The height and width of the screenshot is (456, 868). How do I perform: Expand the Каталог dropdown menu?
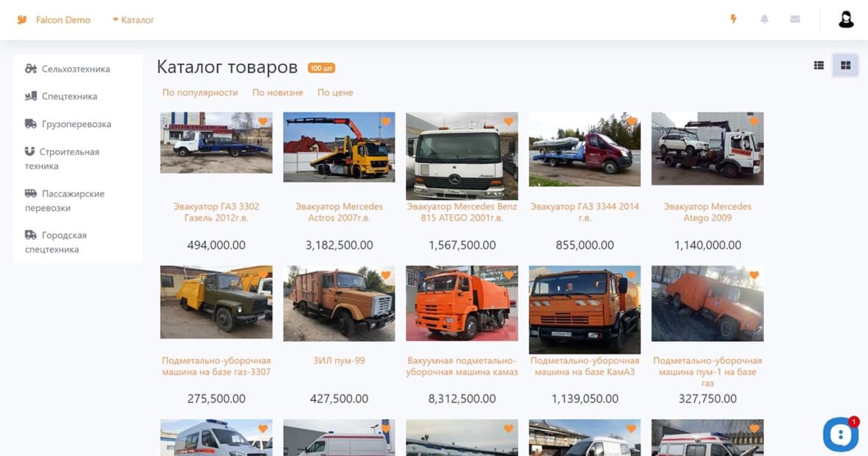(x=134, y=20)
